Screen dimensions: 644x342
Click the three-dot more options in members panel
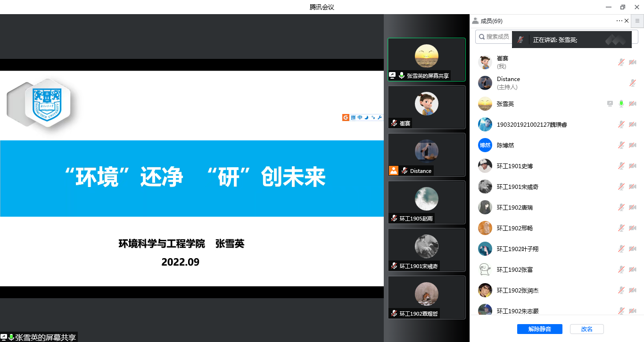(619, 21)
